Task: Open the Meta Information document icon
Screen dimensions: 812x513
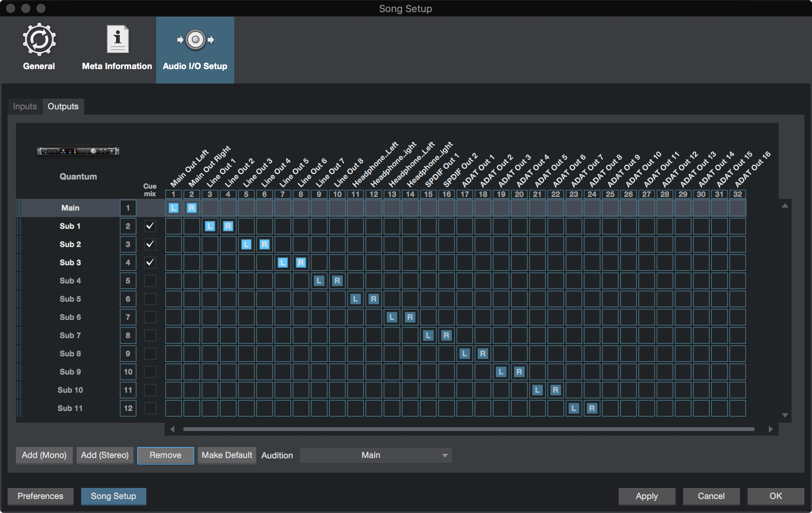Action: pos(118,39)
